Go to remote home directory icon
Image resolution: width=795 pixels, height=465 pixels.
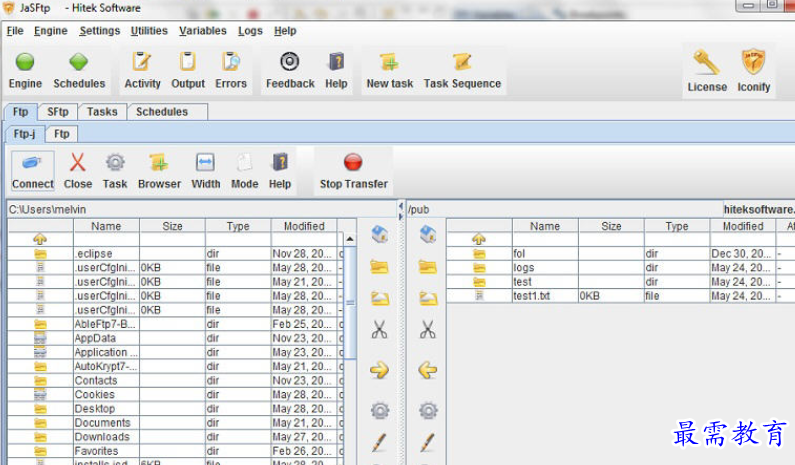(428, 234)
